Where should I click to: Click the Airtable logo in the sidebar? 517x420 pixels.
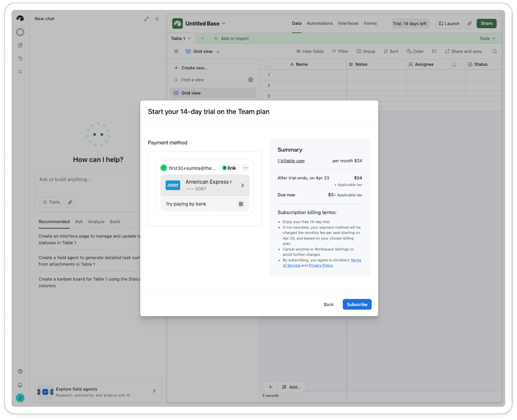(20, 18)
